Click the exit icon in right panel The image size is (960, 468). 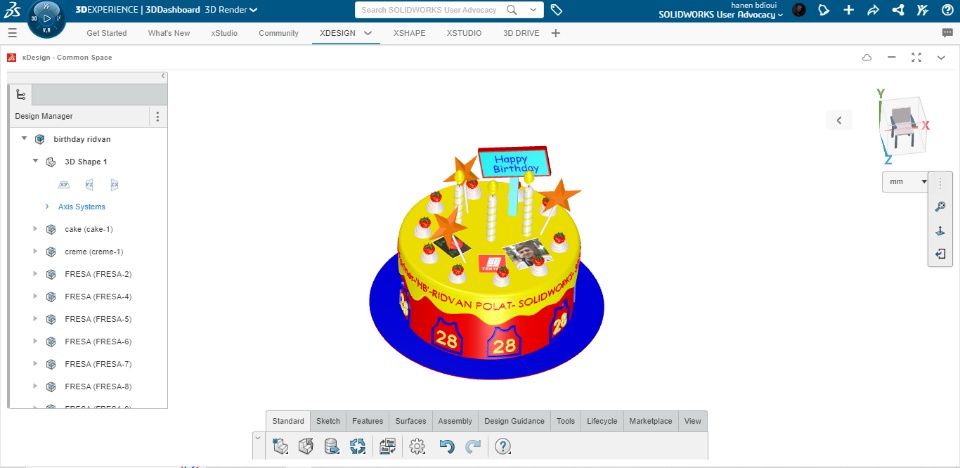point(940,254)
